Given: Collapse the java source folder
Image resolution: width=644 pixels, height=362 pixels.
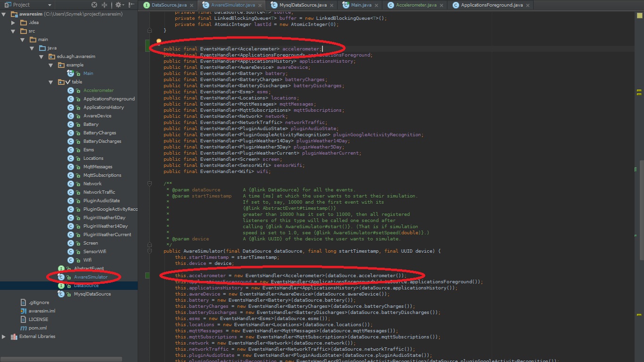Looking at the screenshot, I should coord(32,48).
